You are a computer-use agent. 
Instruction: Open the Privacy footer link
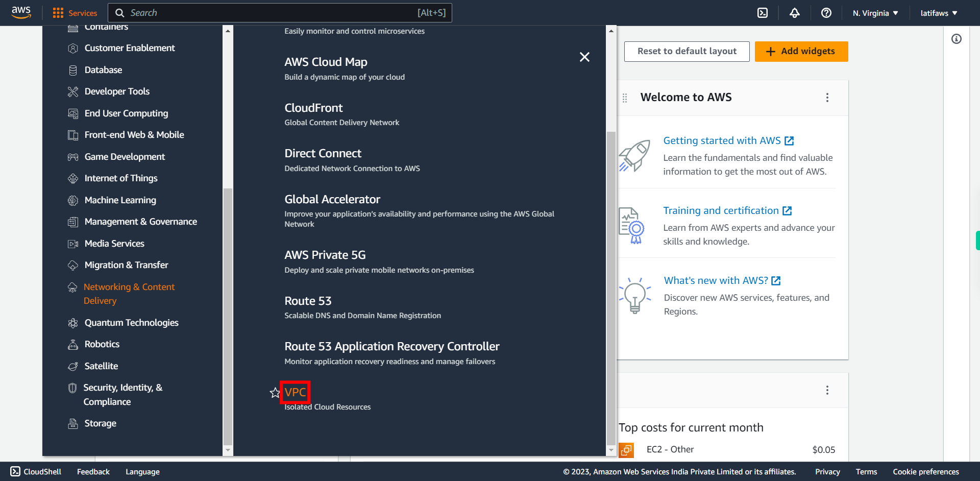pyautogui.click(x=827, y=472)
